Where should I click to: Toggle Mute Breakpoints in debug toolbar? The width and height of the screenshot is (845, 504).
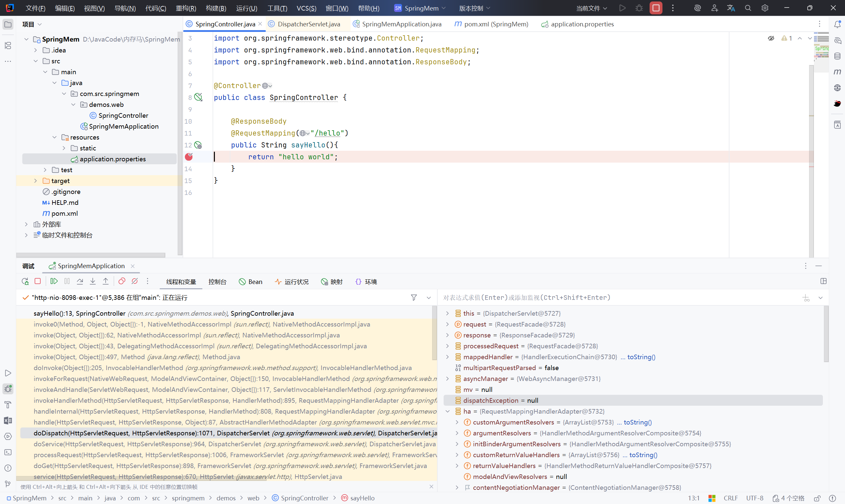[135, 281]
